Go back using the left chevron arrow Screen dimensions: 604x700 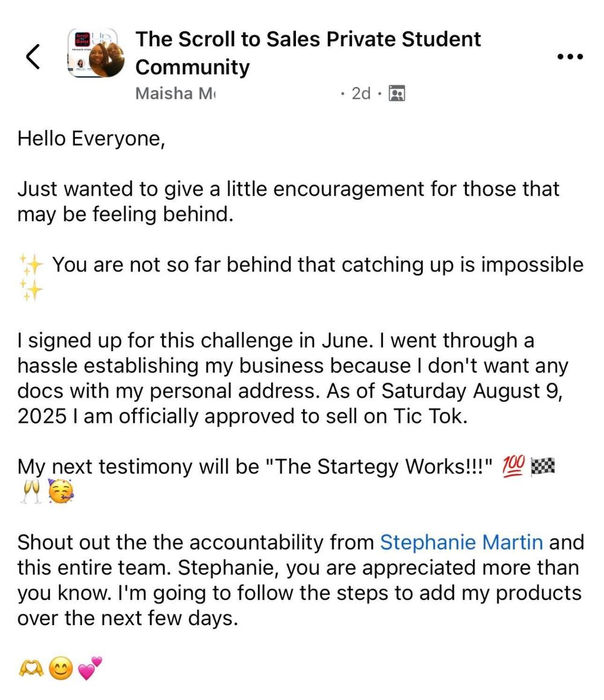click(x=33, y=56)
